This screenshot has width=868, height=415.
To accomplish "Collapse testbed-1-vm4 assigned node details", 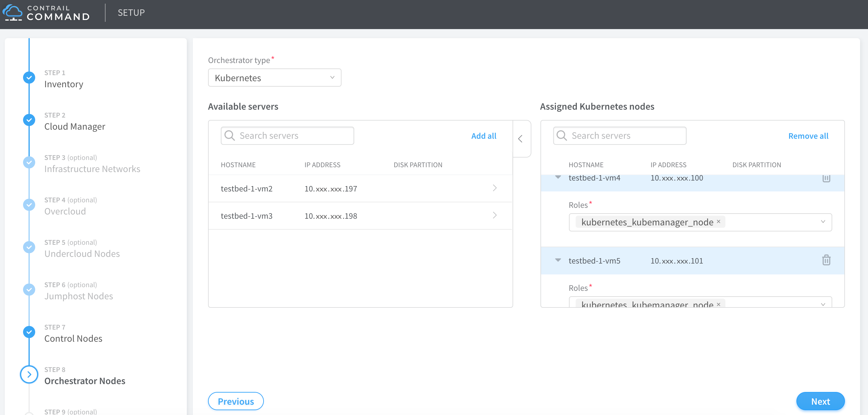I will [x=557, y=178].
